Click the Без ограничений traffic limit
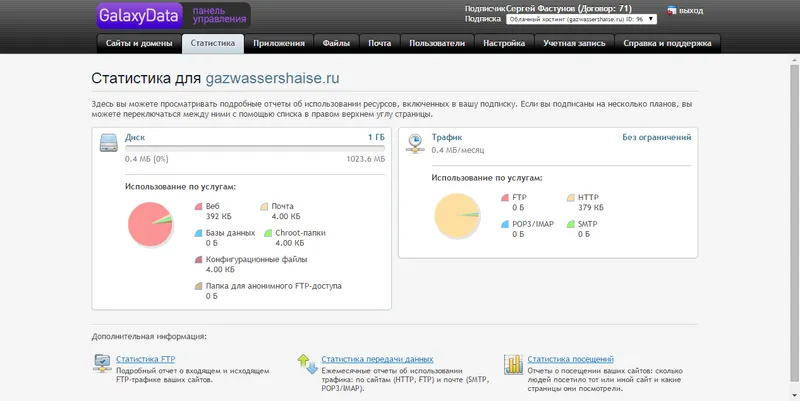 657,137
